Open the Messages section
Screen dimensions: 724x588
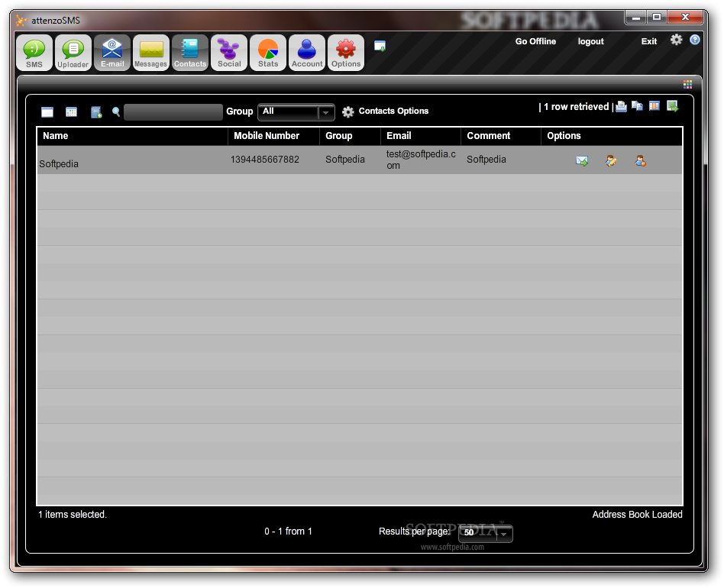151,53
